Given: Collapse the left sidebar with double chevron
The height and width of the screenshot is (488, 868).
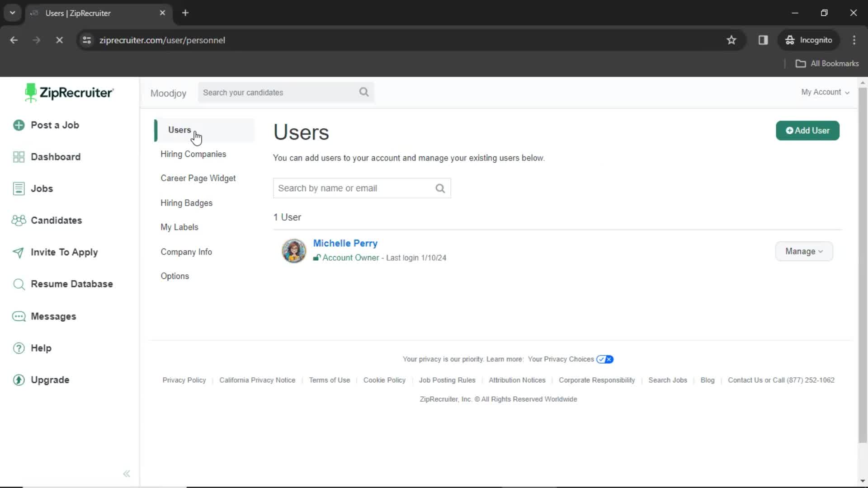Looking at the screenshot, I should tap(127, 474).
